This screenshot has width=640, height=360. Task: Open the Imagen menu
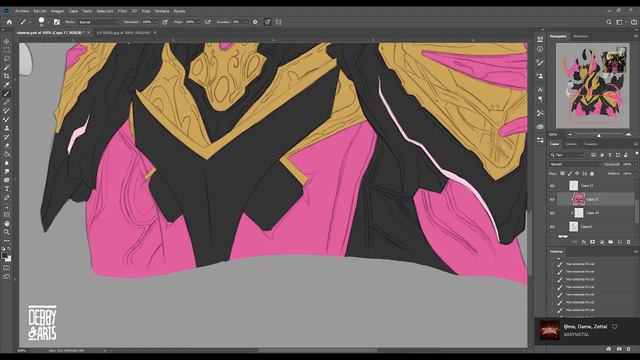(58, 11)
